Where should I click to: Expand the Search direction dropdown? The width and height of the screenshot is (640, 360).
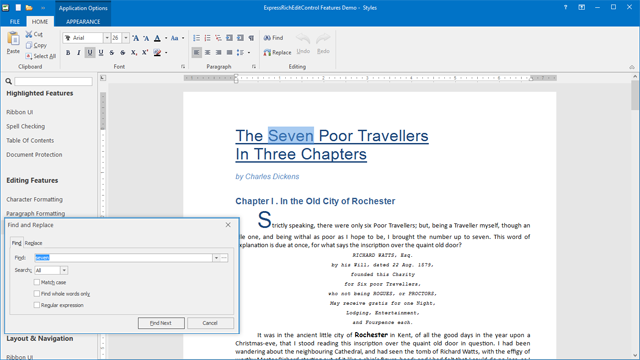click(x=64, y=270)
